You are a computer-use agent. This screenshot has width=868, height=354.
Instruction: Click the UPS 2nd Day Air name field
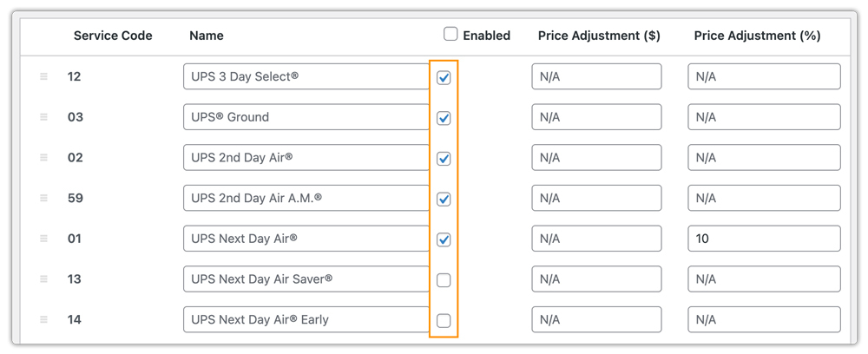pyautogui.click(x=306, y=158)
